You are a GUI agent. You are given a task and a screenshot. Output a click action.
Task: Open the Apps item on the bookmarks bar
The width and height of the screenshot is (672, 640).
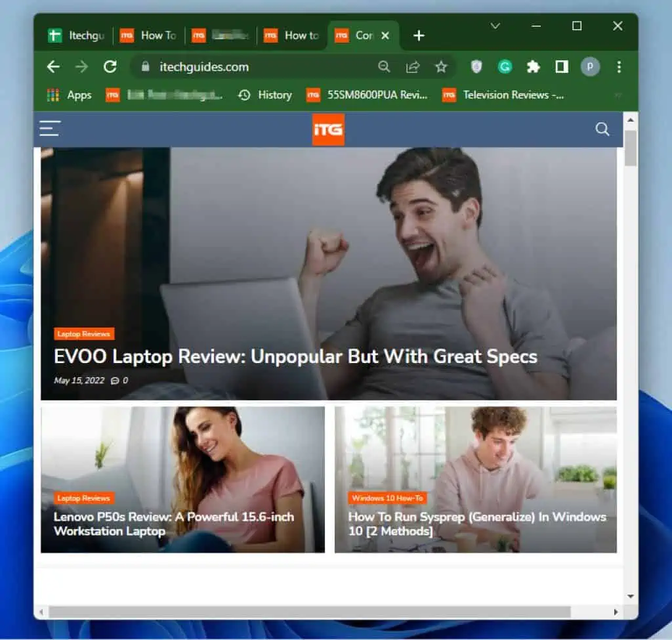(69, 95)
